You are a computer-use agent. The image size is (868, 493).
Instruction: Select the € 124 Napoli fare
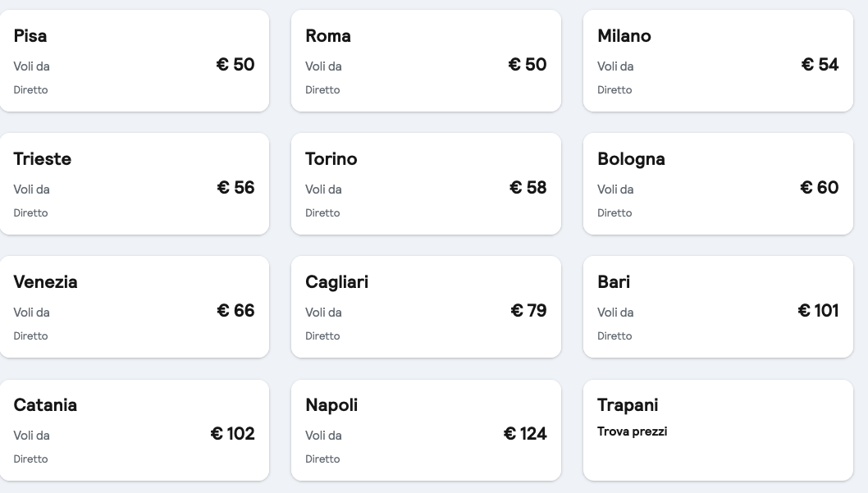[525, 434]
